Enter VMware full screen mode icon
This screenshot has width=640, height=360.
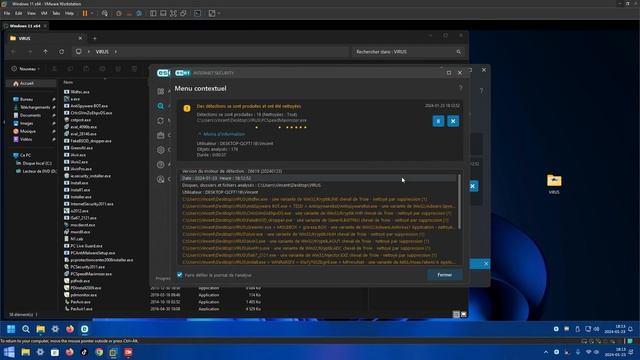173,13
